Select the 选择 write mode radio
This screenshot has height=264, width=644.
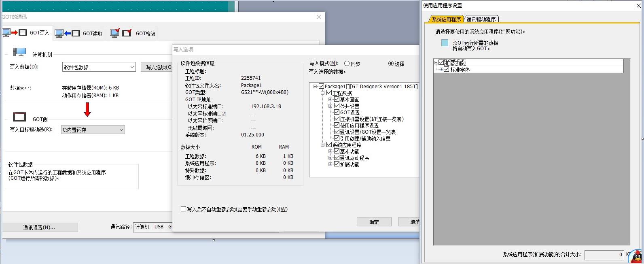[x=391, y=64]
